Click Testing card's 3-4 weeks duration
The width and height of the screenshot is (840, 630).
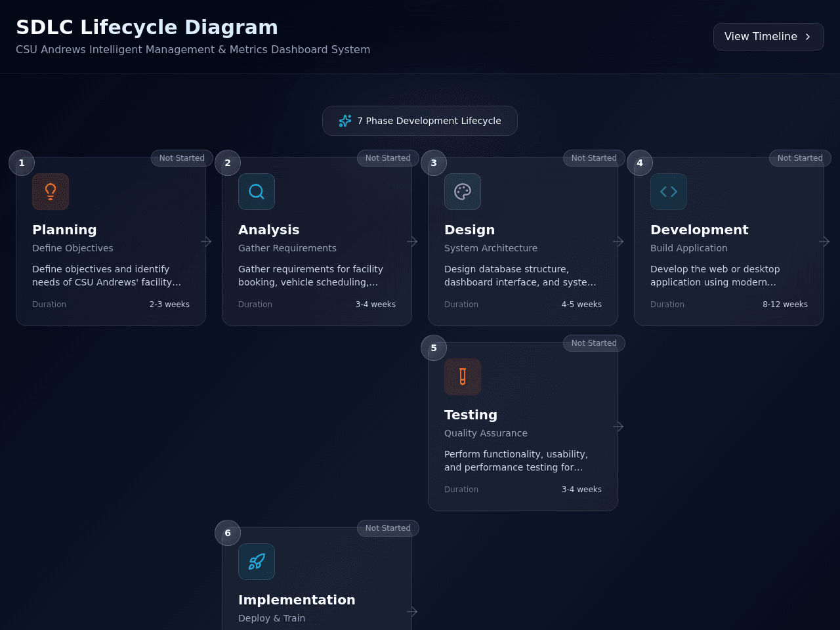pos(581,490)
